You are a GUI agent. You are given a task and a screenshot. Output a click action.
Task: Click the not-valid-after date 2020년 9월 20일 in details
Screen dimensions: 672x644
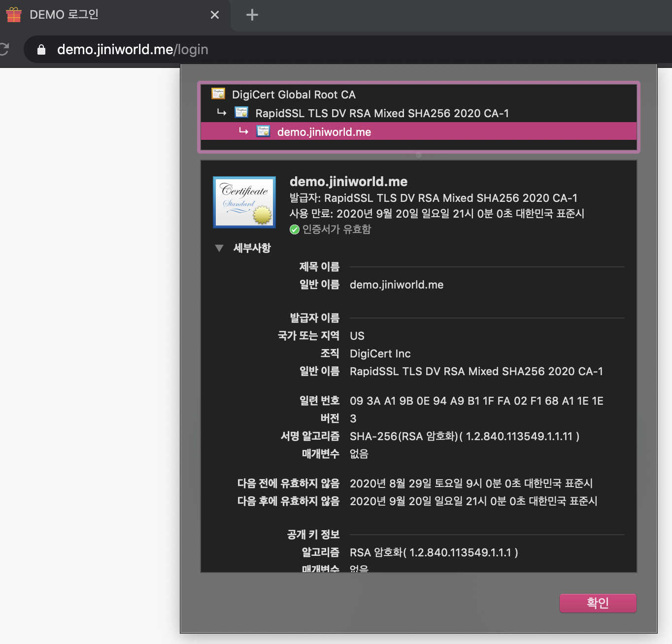click(x=473, y=501)
